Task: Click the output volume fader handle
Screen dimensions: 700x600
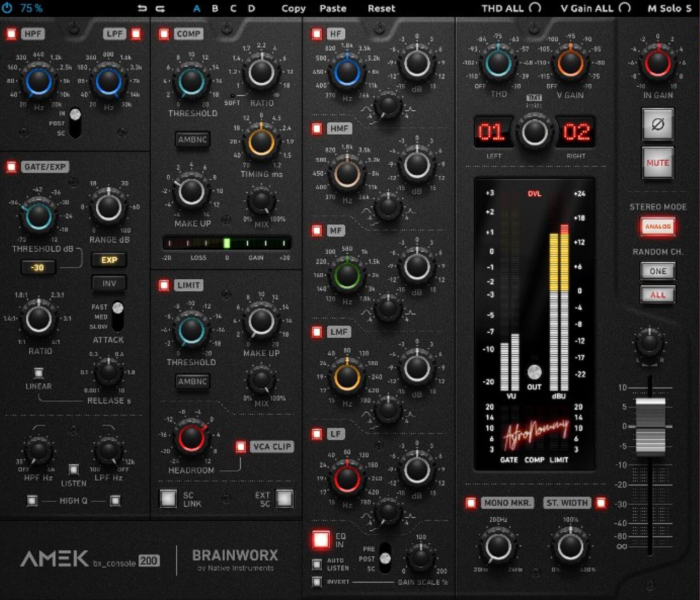Action: 650,425
